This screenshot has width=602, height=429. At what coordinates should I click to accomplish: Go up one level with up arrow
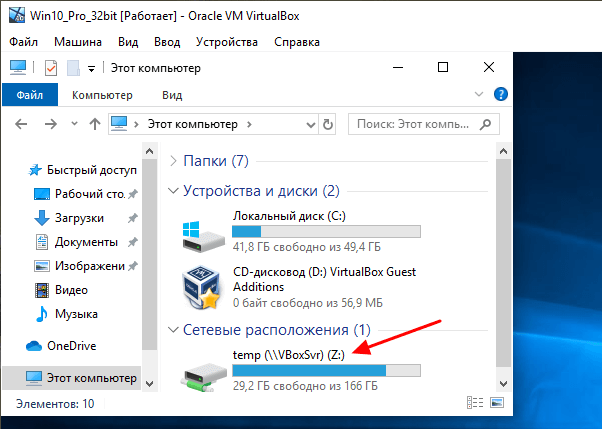[x=95, y=124]
